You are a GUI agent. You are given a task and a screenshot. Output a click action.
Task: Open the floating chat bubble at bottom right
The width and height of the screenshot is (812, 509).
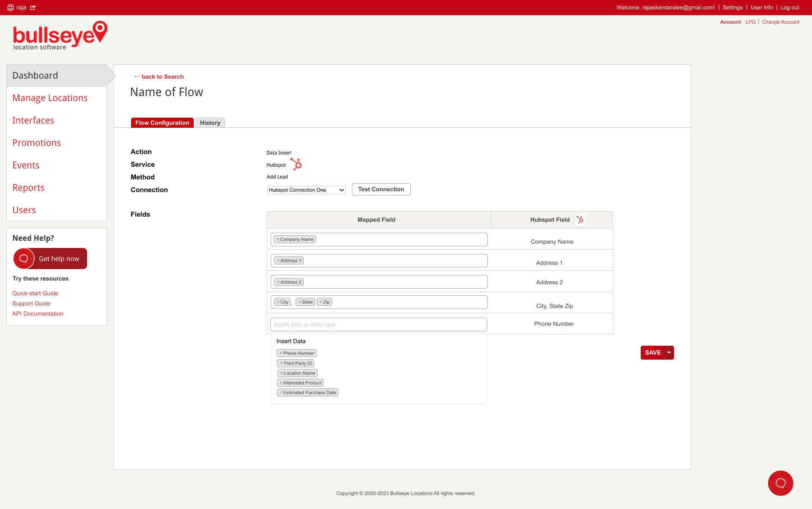click(780, 483)
